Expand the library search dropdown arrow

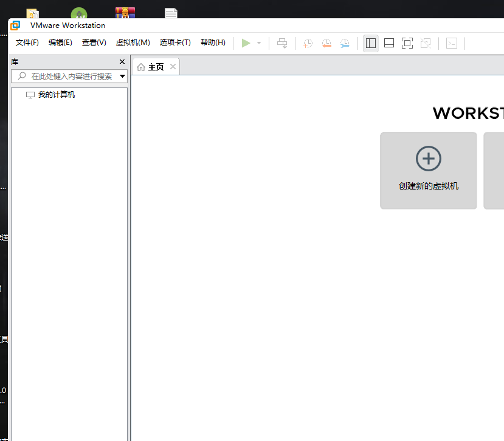point(122,76)
